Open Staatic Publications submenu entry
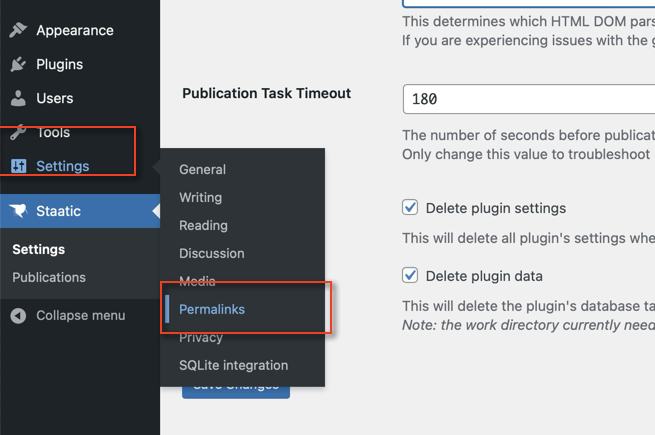Viewport: 655px width, 435px height. [49, 277]
